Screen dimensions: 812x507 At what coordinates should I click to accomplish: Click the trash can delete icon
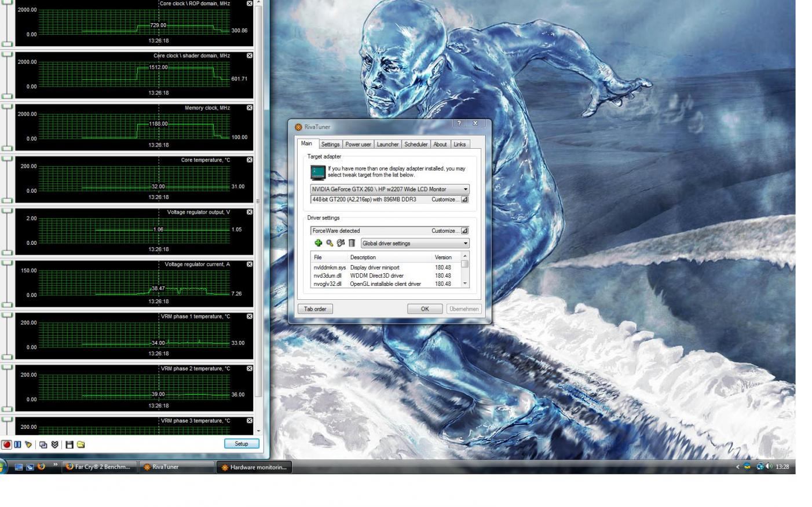point(352,243)
